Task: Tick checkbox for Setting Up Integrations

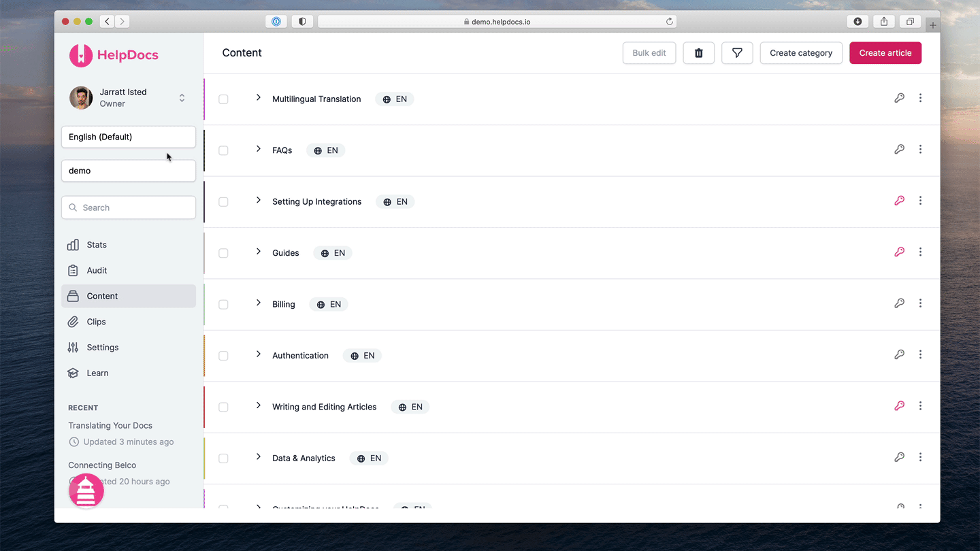Action: pyautogui.click(x=223, y=202)
